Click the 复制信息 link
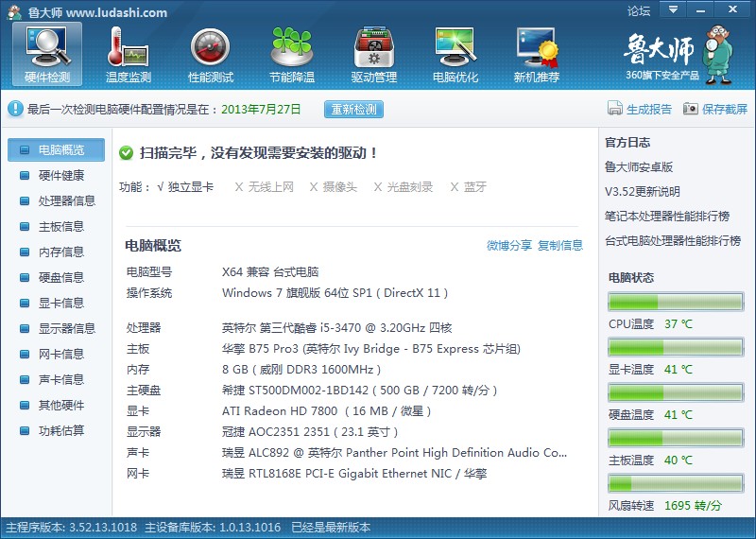This screenshot has width=756, height=539. pyautogui.click(x=560, y=246)
